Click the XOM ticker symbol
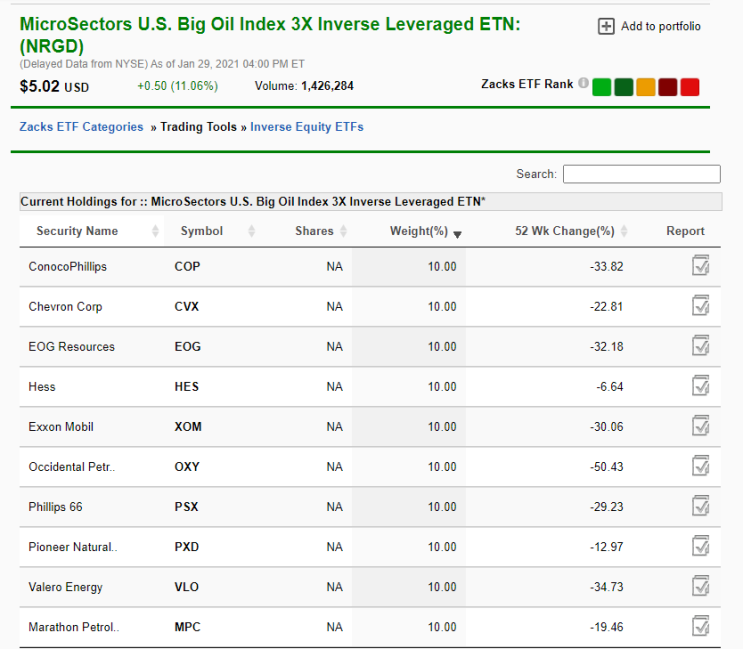 (x=188, y=426)
